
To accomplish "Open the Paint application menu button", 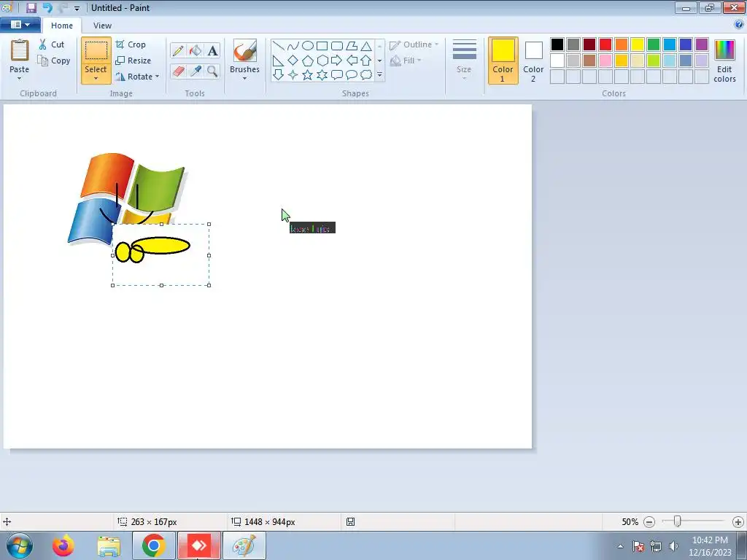I will [x=20, y=25].
